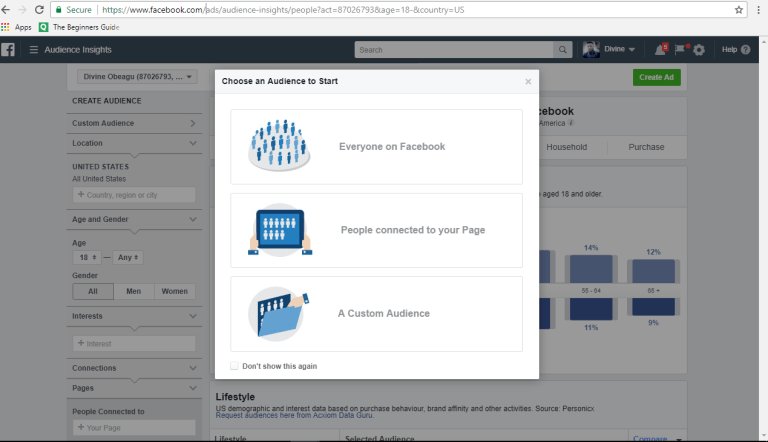Click the UNITED STATES location label
The image size is (768, 442).
click(x=100, y=167)
